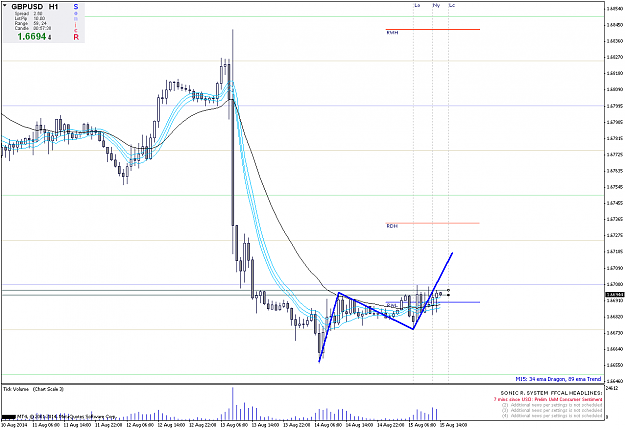
Task: Select the bright red horizontal level line
Action: click(432, 30)
